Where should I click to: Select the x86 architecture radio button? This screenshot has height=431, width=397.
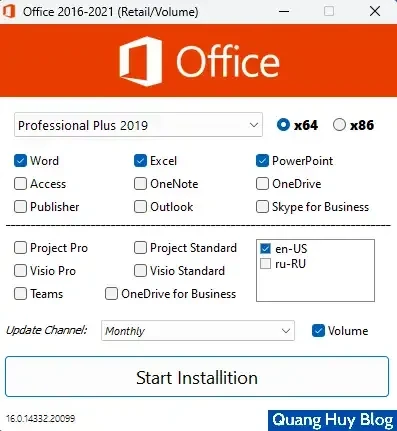tap(339, 125)
